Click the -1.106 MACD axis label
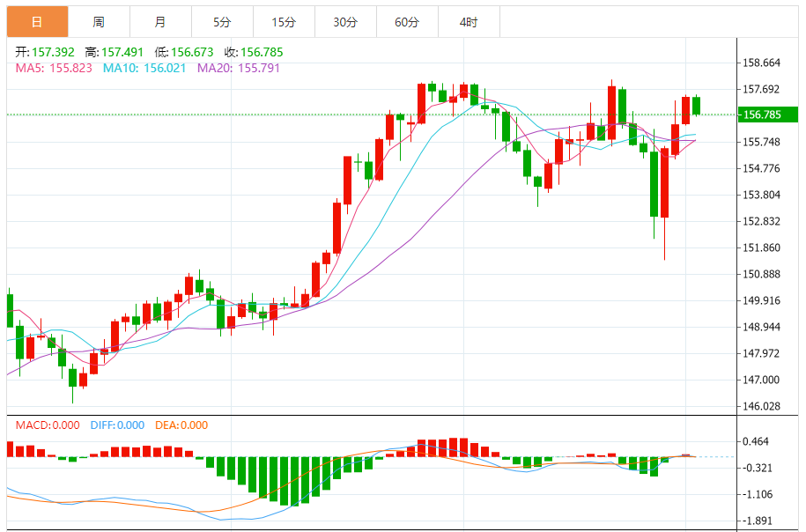 point(758,494)
